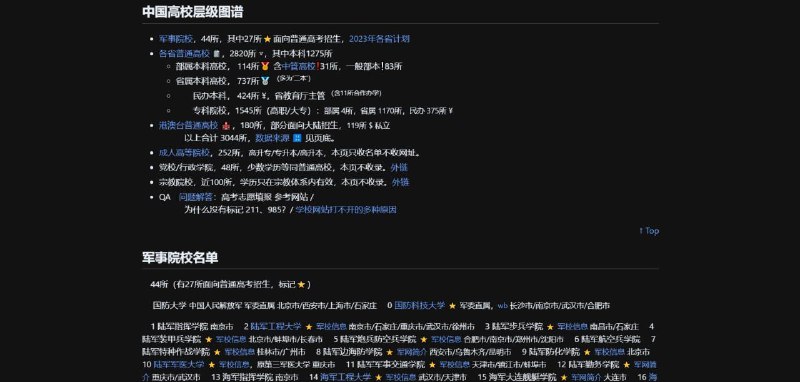Click the gold medal icon after 114所

(265, 66)
